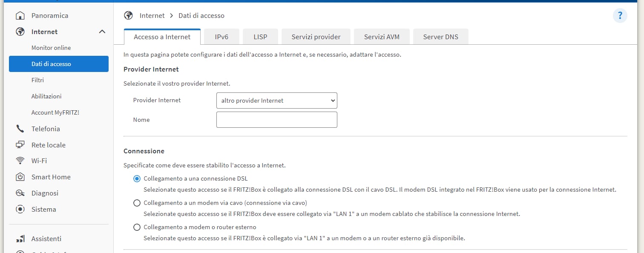This screenshot has width=644, height=253.
Task: Select Collegamento a un modem via cavo
Action: 137,203
